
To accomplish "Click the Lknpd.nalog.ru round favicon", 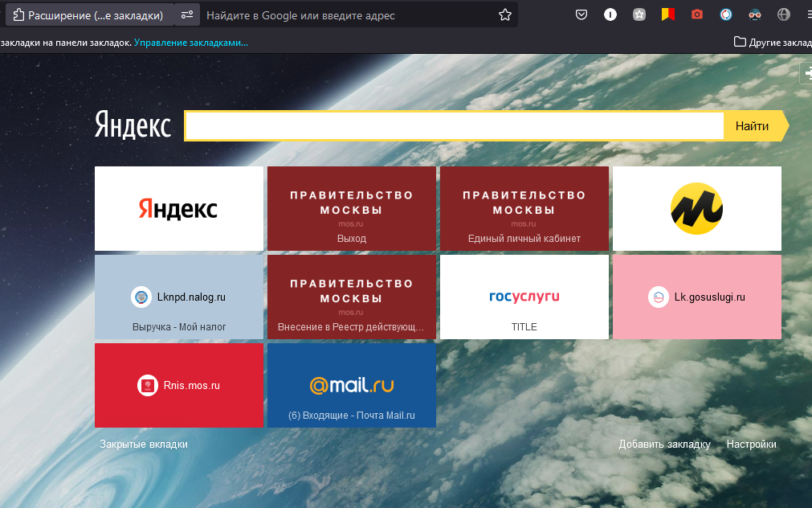I will 141,297.
